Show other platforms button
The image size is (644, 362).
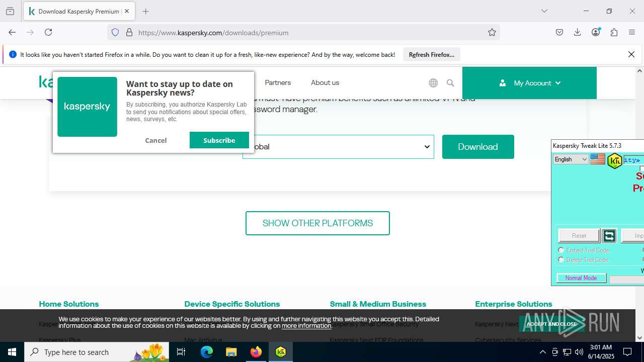pos(317,223)
